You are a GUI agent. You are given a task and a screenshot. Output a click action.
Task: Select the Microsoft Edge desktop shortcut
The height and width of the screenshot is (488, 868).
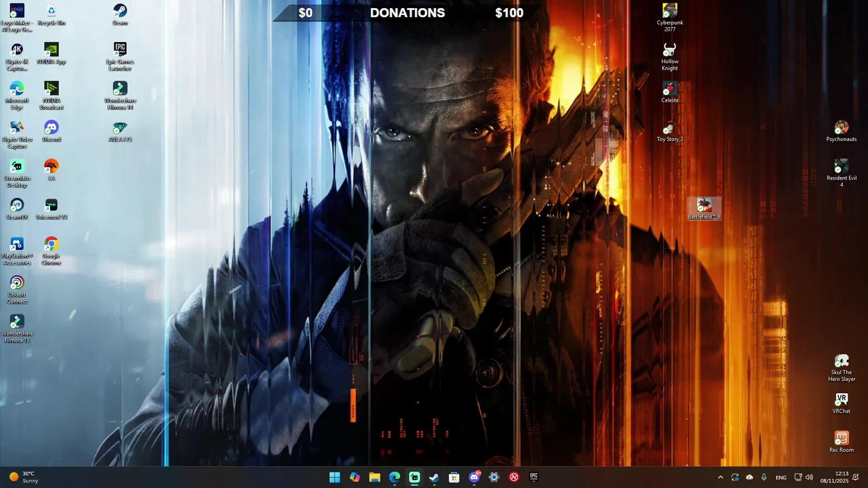(x=17, y=96)
